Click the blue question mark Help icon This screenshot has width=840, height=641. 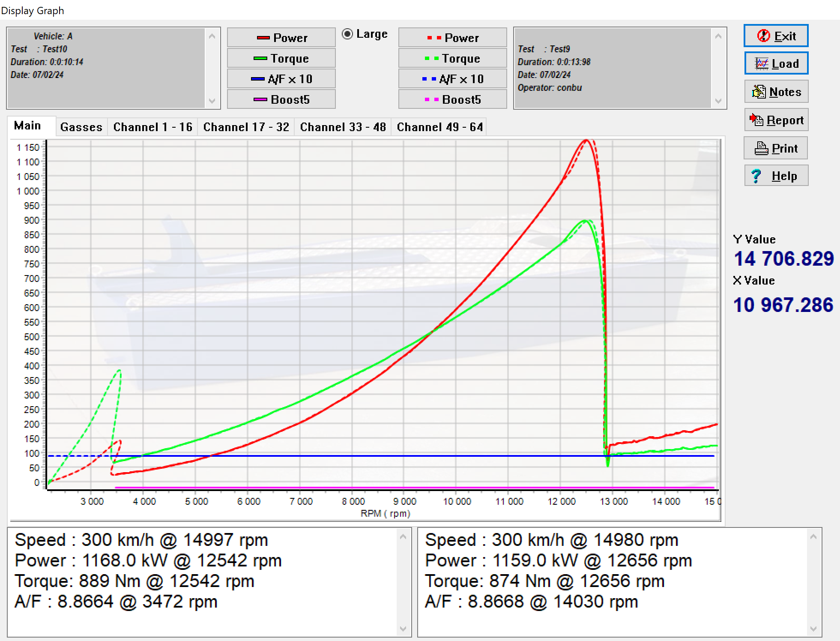pyautogui.click(x=756, y=176)
